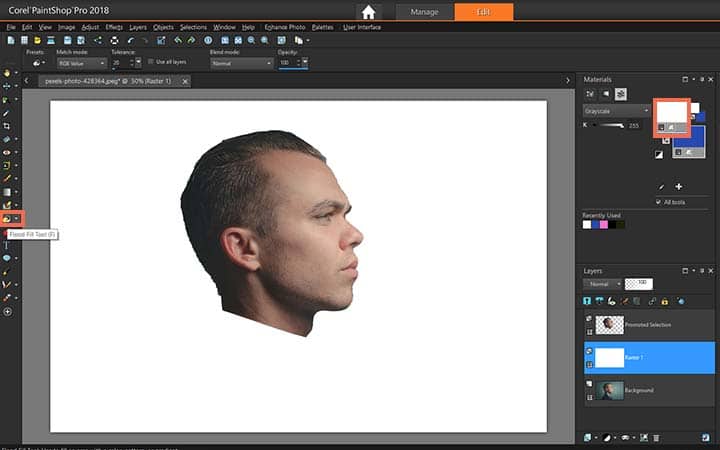Screen dimensions: 720x450
Task: Select the Promoted Selection layer thumbnail
Action: (x=609, y=325)
